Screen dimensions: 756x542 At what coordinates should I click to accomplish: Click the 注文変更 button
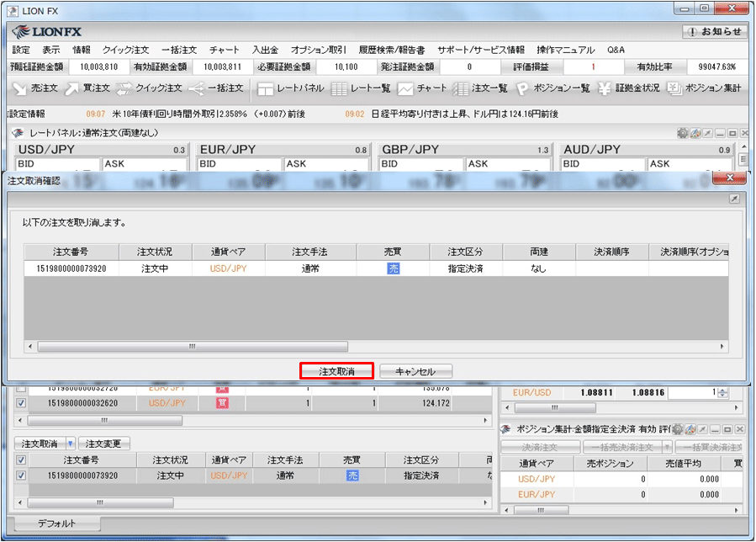(x=103, y=444)
